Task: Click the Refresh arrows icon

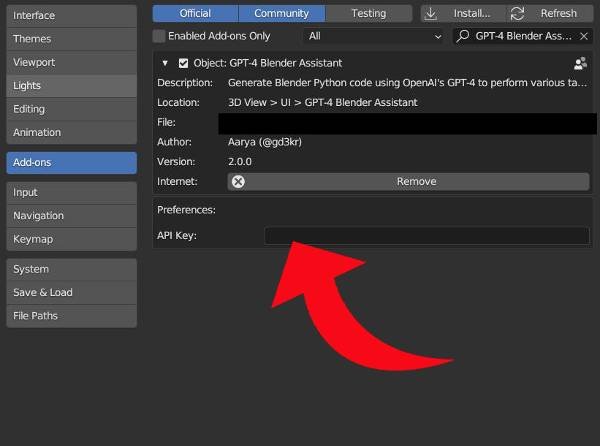Action: 517,13
